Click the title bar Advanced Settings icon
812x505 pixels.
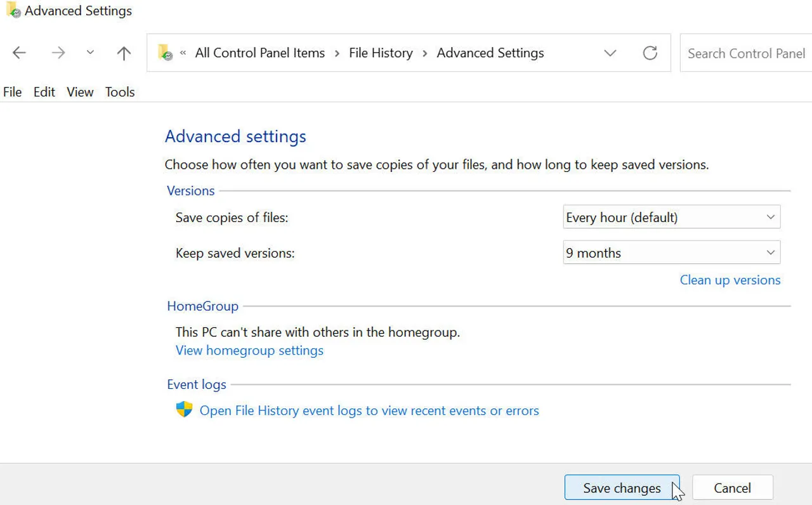click(x=13, y=11)
